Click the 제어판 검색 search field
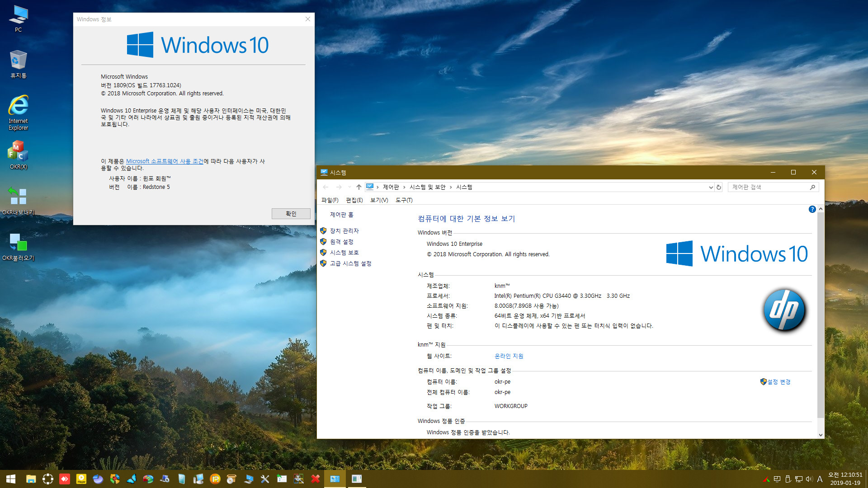868x488 pixels. (773, 187)
